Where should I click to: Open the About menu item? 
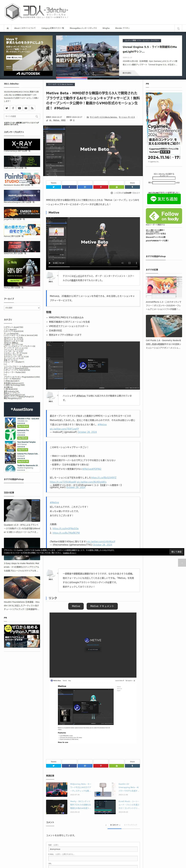(x=25, y=28)
